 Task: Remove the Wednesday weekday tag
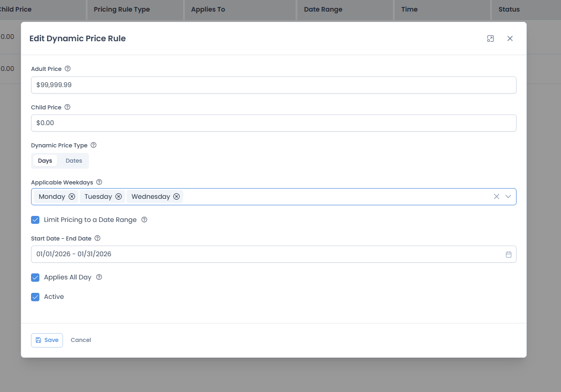pos(176,196)
